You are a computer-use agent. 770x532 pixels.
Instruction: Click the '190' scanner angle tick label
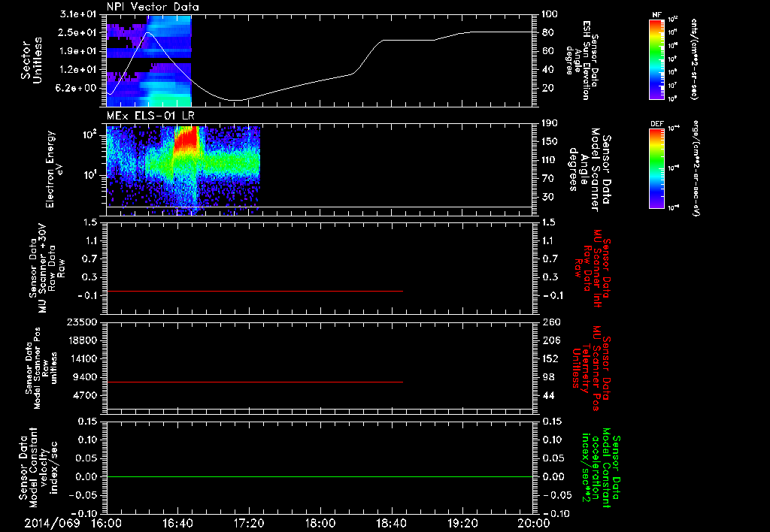(550, 123)
